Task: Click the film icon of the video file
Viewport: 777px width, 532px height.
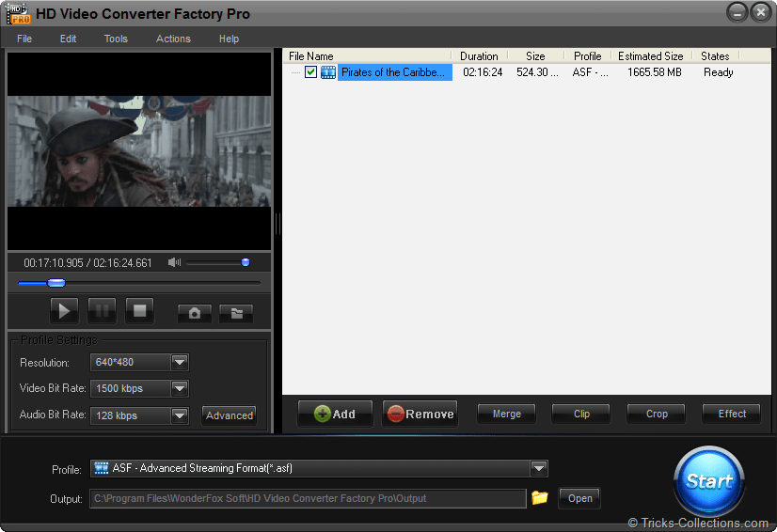Action: tap(328, 72)
